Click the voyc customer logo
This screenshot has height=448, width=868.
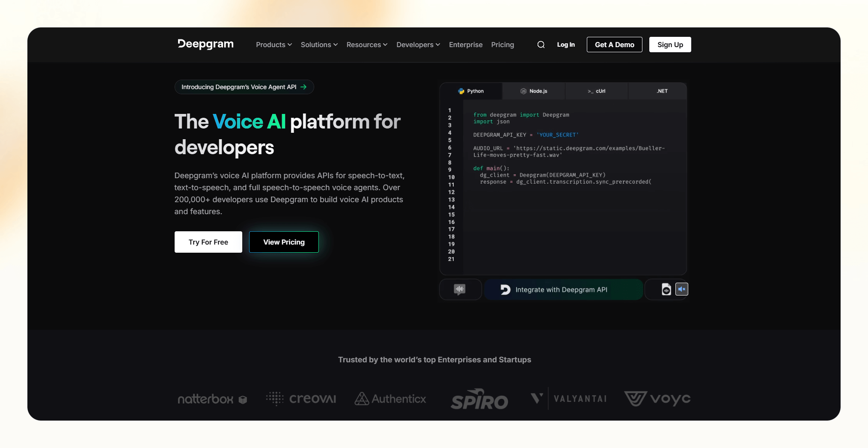pos(657,399)
